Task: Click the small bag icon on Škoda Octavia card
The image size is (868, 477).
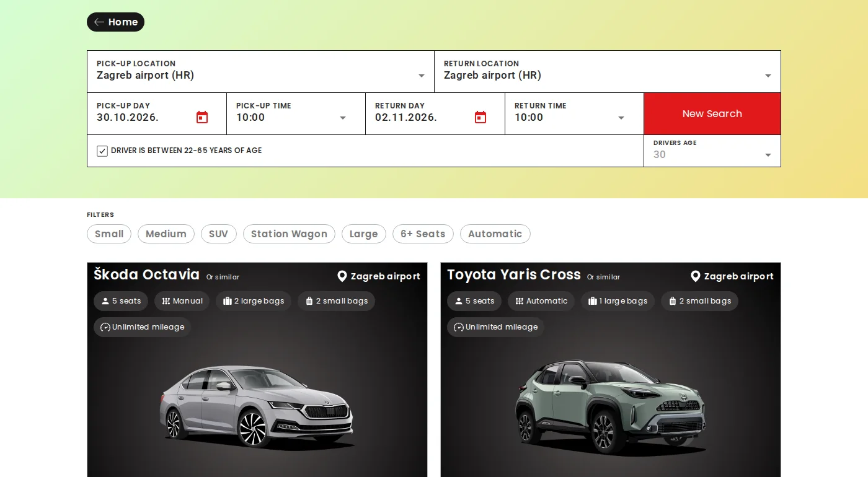Action: [309, 301]
